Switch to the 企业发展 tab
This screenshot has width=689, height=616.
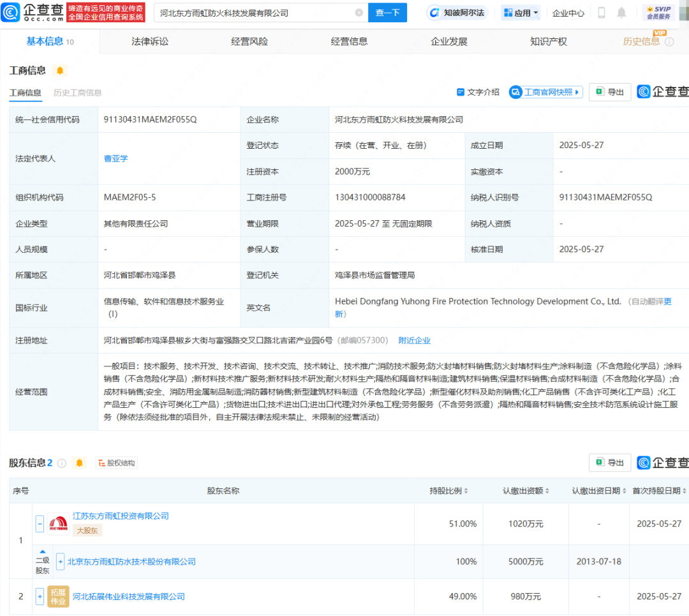tap(449, 41)
